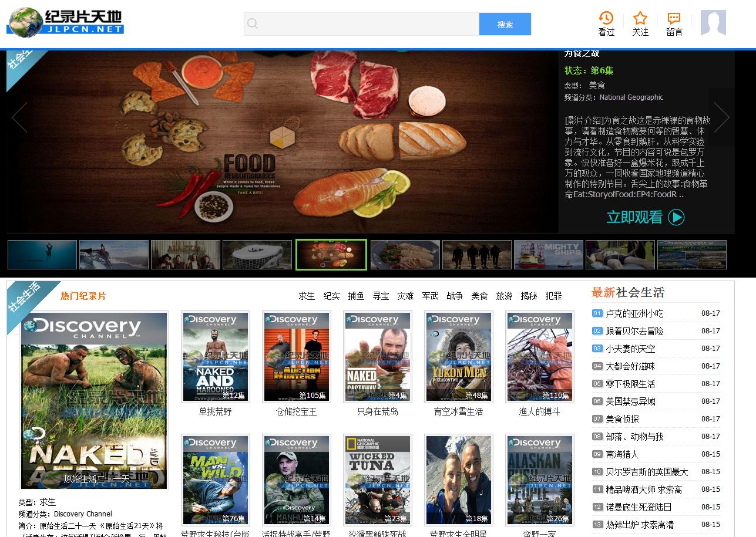Select the 求生 category tab
The width and height of the screenshot is (756, 537).
click(x=307, y=296)
